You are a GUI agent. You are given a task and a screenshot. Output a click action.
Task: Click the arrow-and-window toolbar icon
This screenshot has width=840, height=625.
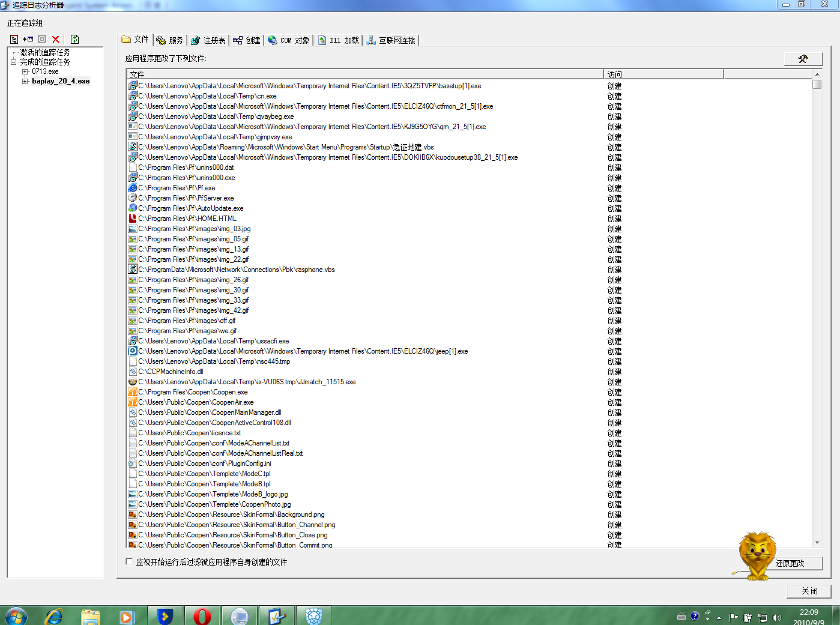point(28,40)
